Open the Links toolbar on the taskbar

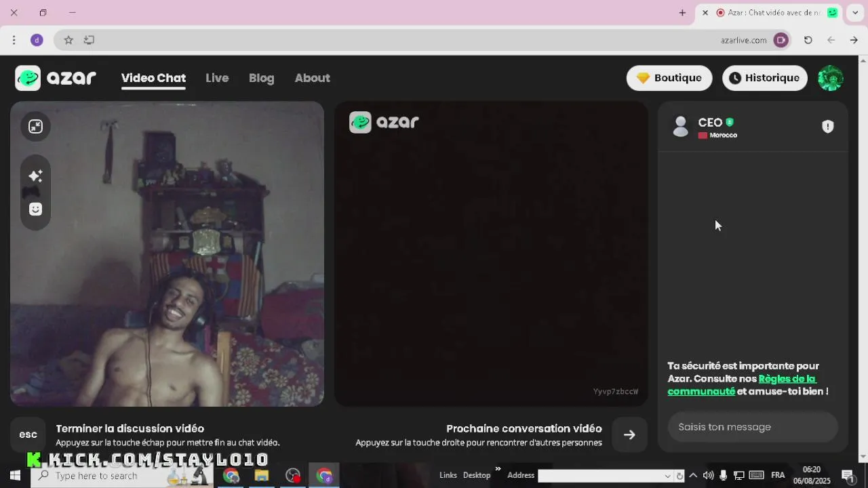(x=448, y=475)
